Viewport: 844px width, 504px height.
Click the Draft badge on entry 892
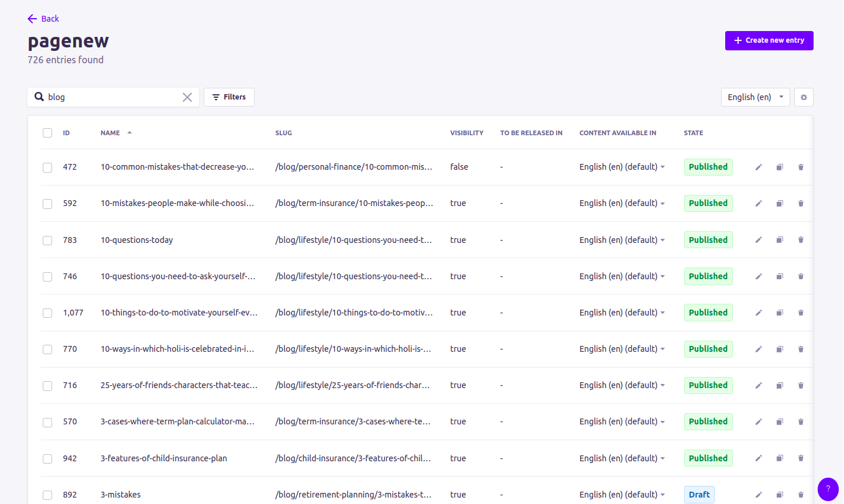pyautogui.click(x=699, y=495)
